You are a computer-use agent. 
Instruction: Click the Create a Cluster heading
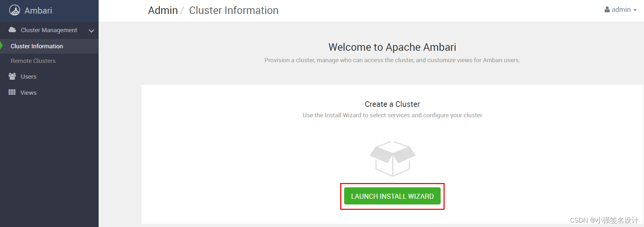point(392,104)
